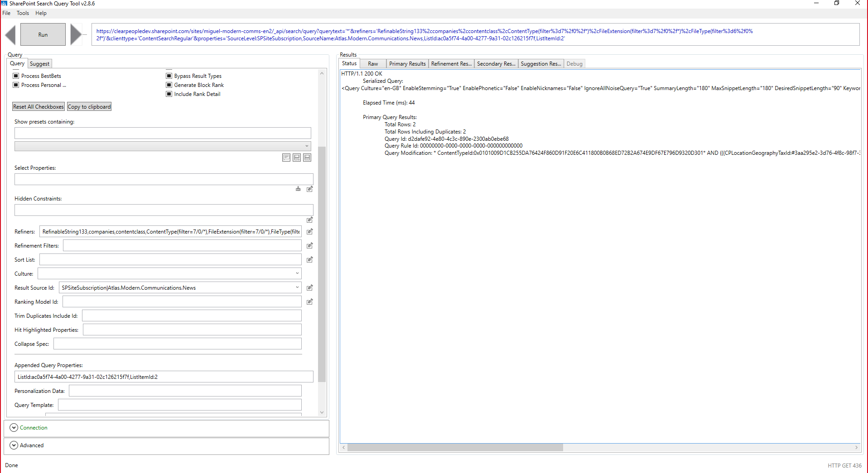The height and width of the screenshot is (473, 868).
Task: Switch to the Suggest tab
Action: (x=39, y=64)
